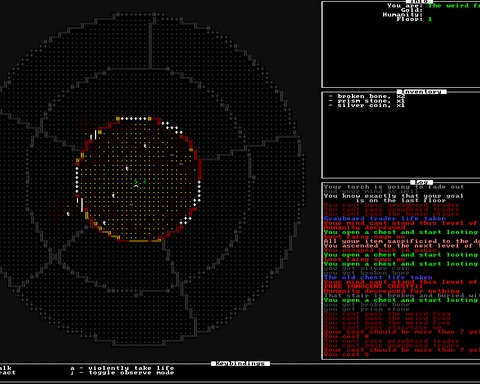Screen dimensions: 480x384
Task: Select 'broken bone, x2' in inventory
Action: 371,96
